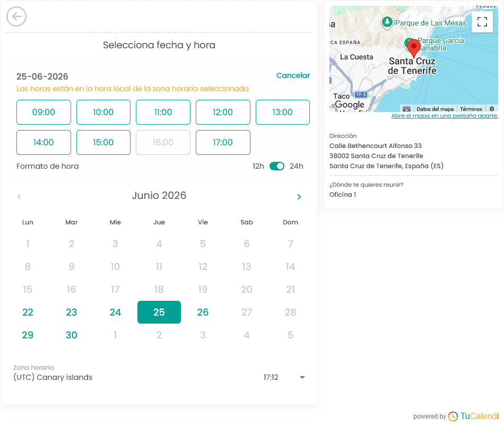The width and height of the screenshot is (504, 426).
Task: Select the 14:00 time slot
Action: tap(44, 142)
